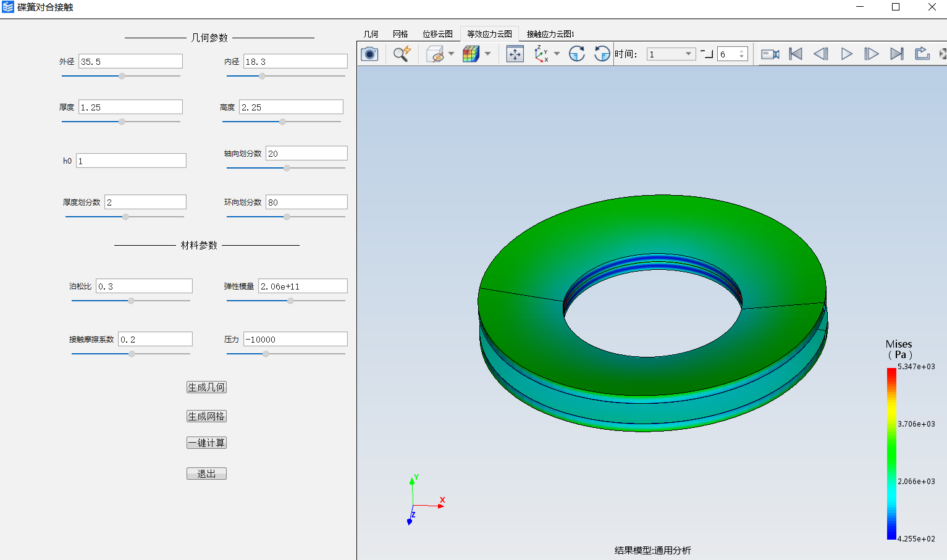The image size is (947, 560).
Task: Click the 外径 input field
Action: (130, 61)
